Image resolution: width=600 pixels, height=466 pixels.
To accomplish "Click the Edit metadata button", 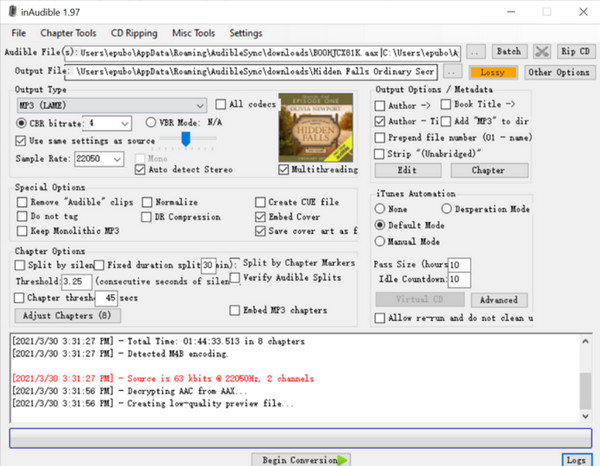I will tap(408, 170).
